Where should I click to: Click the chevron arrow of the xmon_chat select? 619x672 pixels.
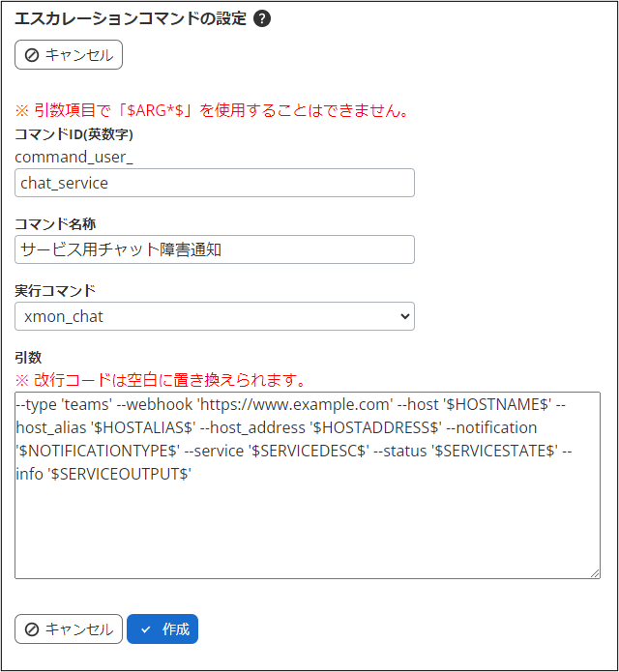404,316
